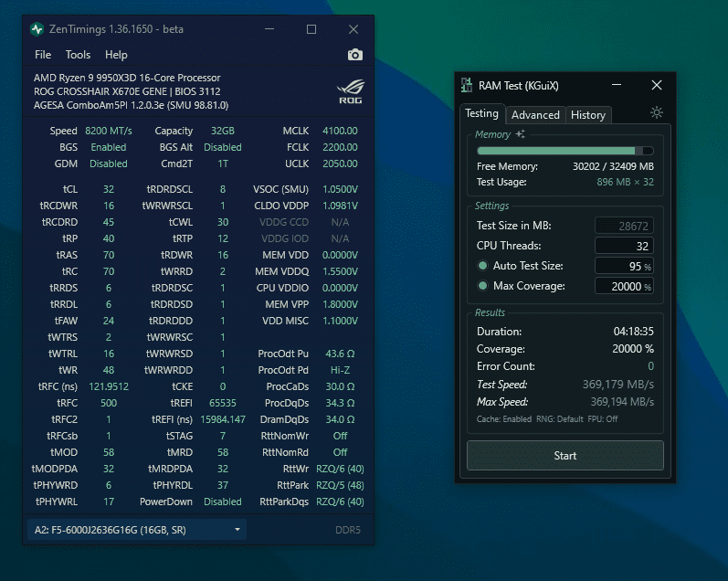The image size is (728, 581).
Task: Click the Test Usage value 896 MB × 32
Action: (625, 182)
